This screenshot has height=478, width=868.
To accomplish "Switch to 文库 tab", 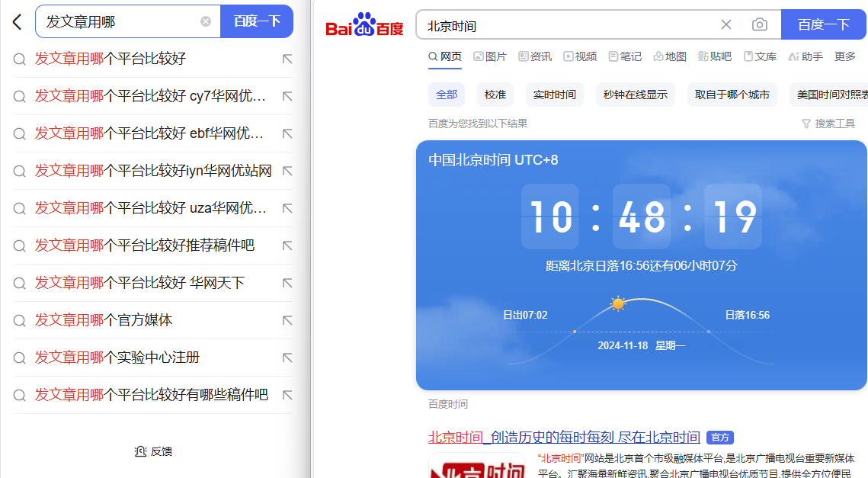I will point(760,56).
